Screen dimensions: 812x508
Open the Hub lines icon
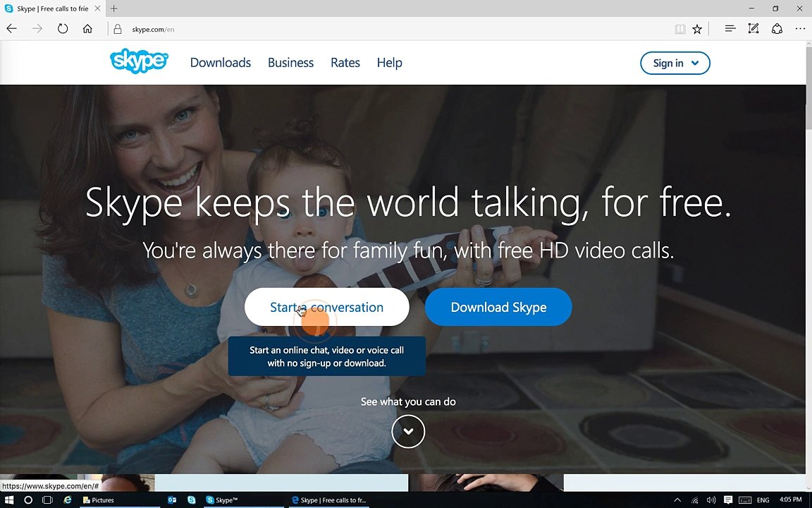click(x=730, y=28)
